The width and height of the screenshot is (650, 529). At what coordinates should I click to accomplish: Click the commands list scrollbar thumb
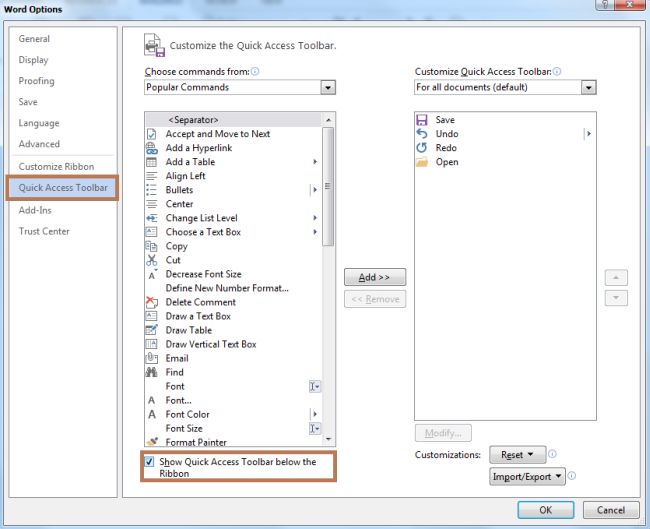pyautogui.click(x=328, y=187)
